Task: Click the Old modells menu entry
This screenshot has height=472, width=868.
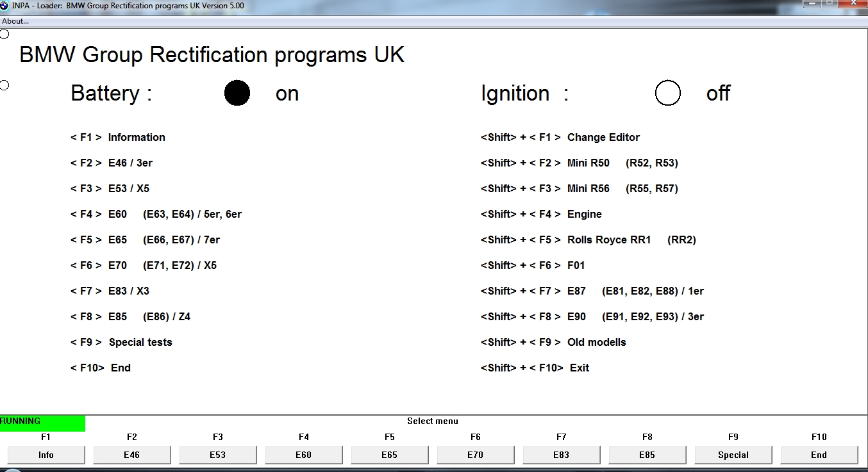Action: pyautogui.click(x=596, y=342)
